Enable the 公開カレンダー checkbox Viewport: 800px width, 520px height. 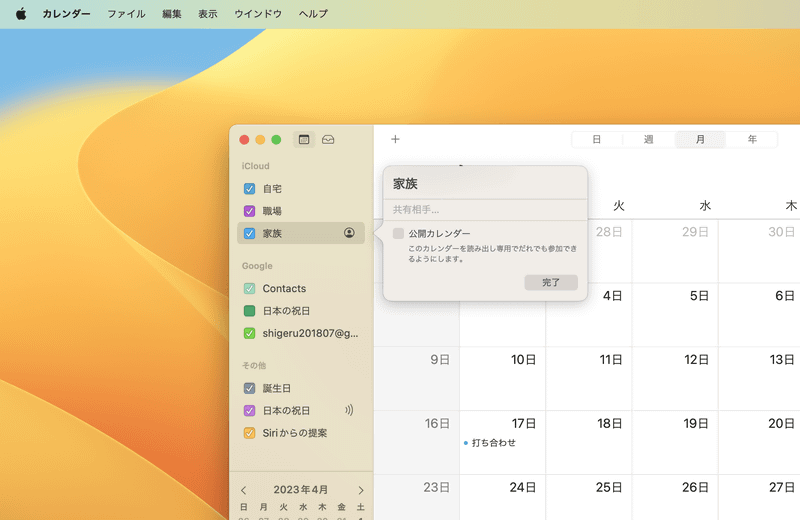[398, 233]
